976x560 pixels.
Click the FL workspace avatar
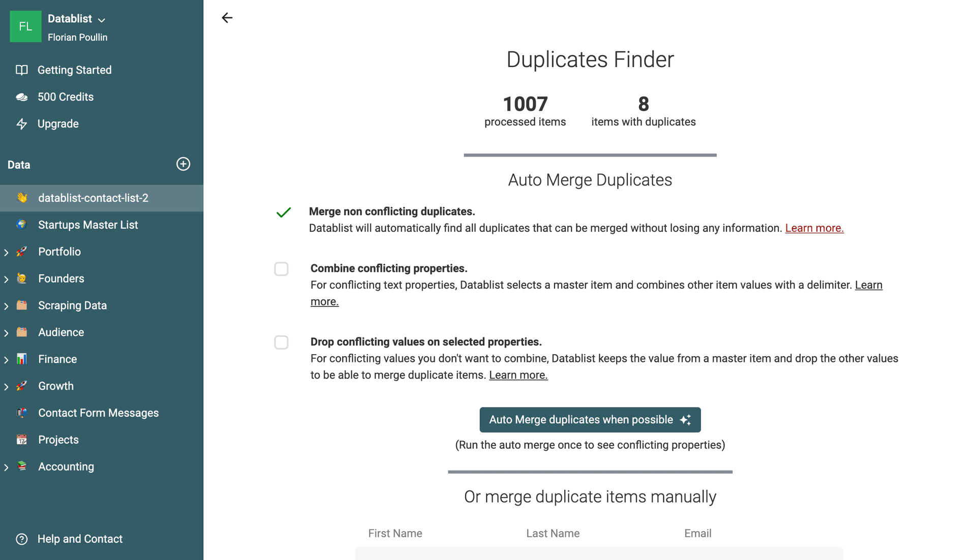25,26
